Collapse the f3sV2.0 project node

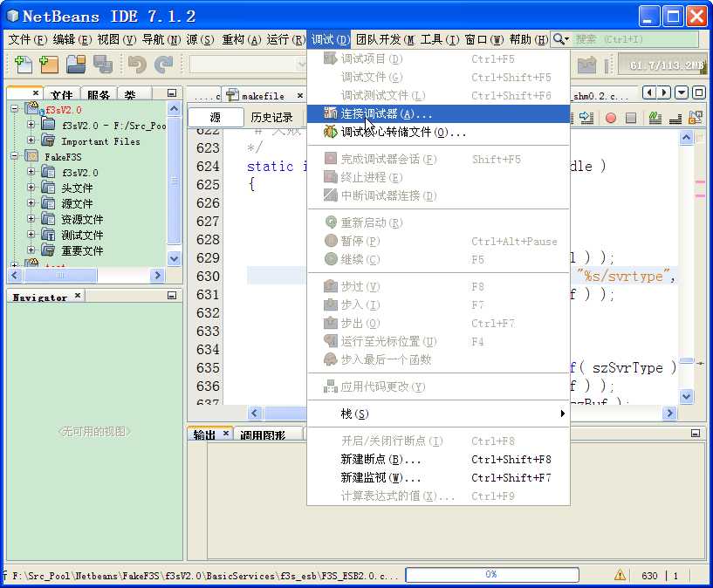[14, 108]
